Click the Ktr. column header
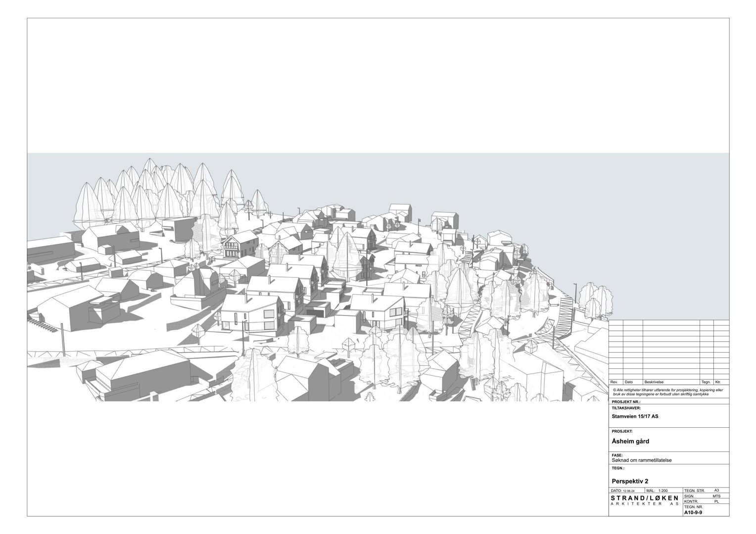The width and height of the screenshot is (756, 534). 719,382
